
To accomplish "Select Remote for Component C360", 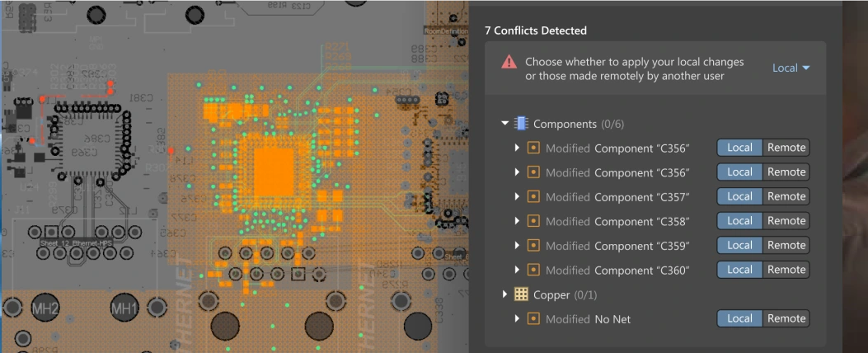I will point(786,270).
